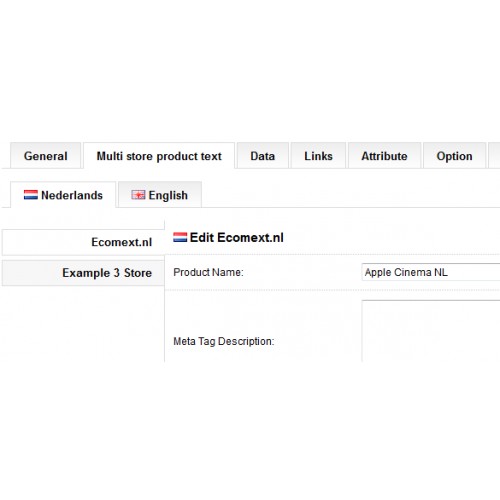The width and height of the screenshot is (500, 500).
Task: Click the flag icon on English tab
Action: [x=138, y=195]
